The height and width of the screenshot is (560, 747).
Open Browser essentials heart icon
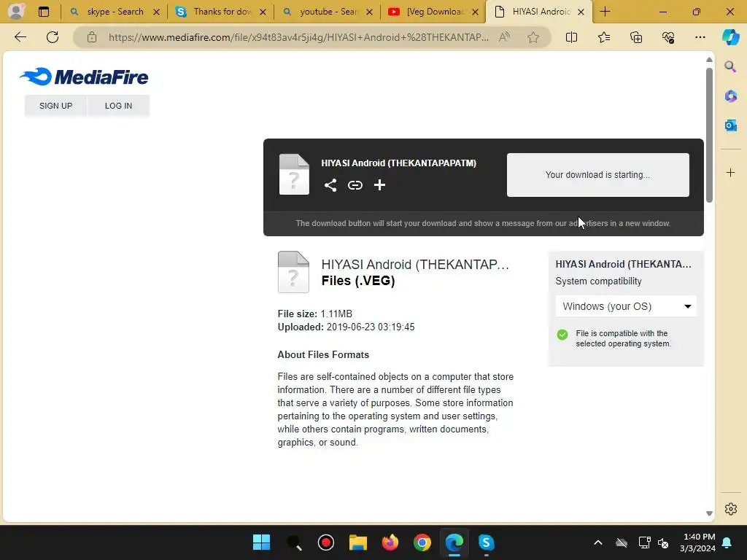(668, 37)
